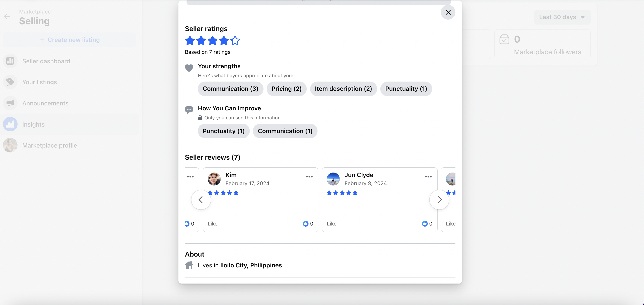
Task: Click Kim's profile picture
Action: [x=214, y=179]
